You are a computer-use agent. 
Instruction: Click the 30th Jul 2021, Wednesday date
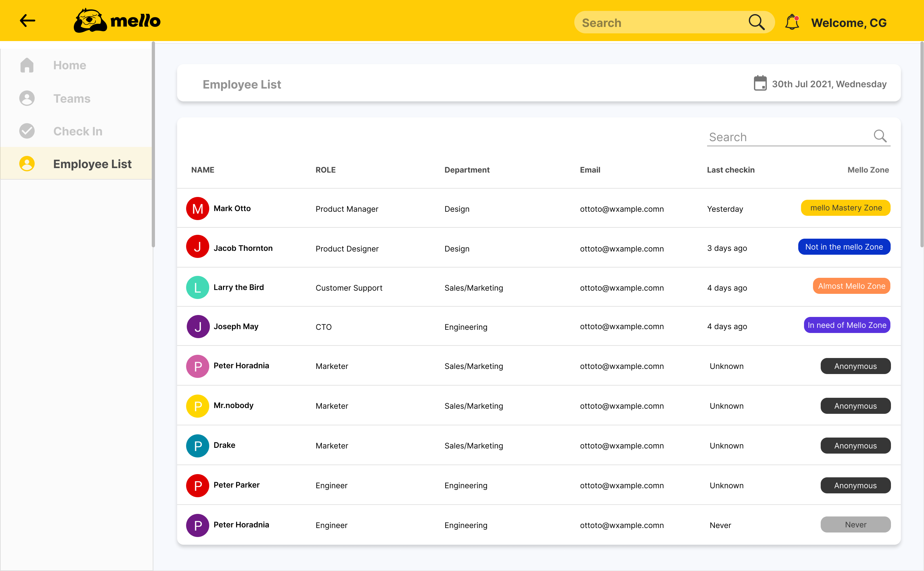coord(829,84)
